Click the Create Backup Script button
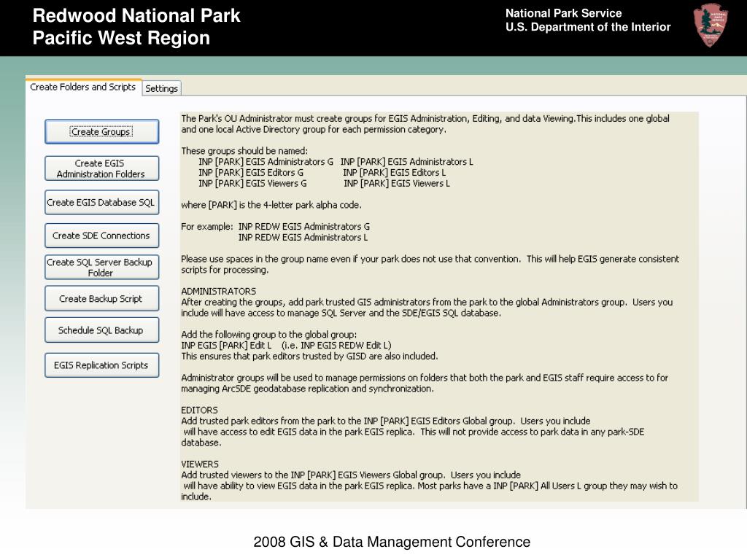This screenshot has width=747, height=560. 101,298
